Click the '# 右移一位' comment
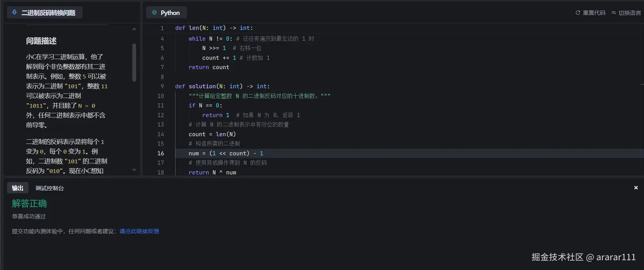Screen dimensions: 644x270 [x=247, y=48]
